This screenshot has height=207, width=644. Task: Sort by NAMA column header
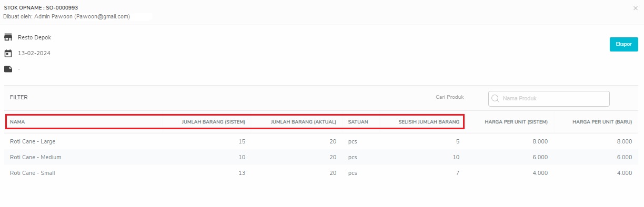point(17,122)
